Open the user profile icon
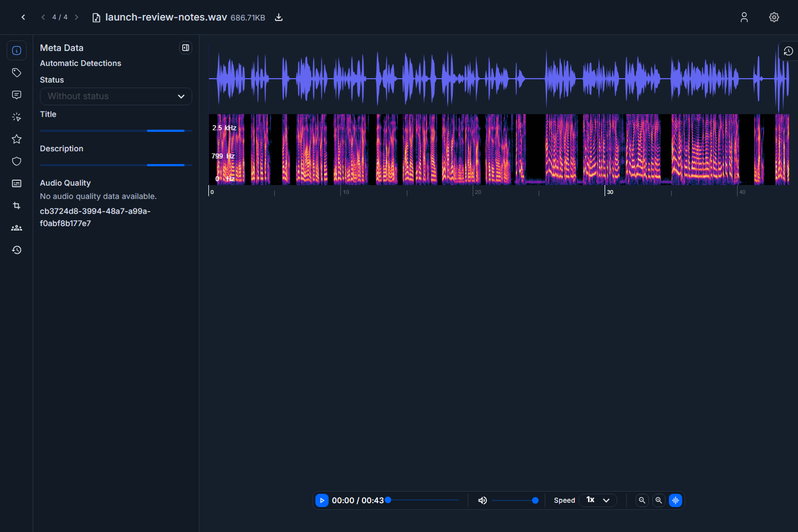The height and width of the screenshot is (532, 798). click(x=744, y=17)
